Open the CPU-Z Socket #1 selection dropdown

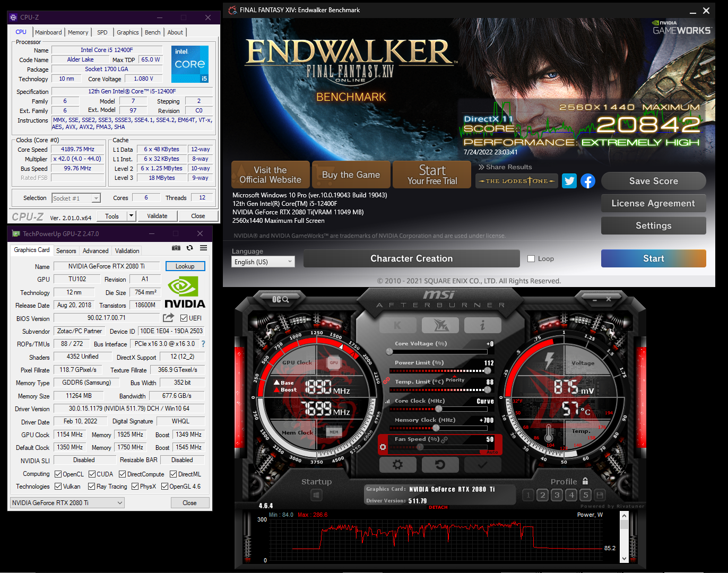tap(76, 198)
